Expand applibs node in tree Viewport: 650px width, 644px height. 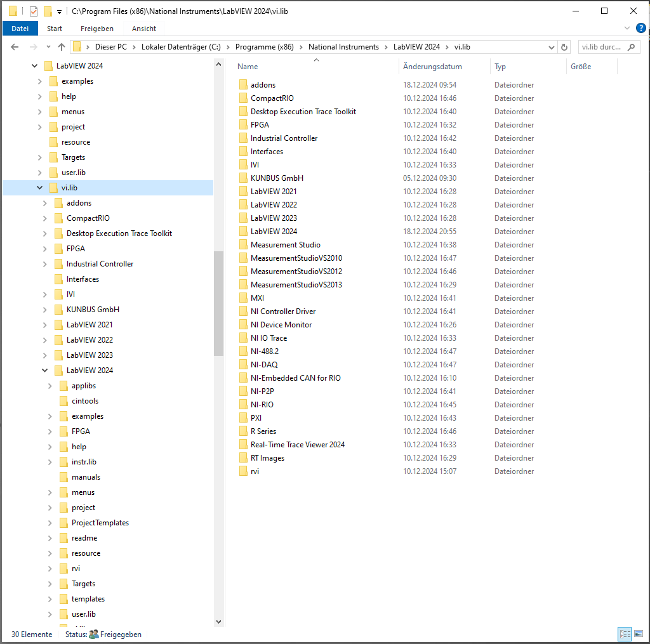click(x=50, y=386)
